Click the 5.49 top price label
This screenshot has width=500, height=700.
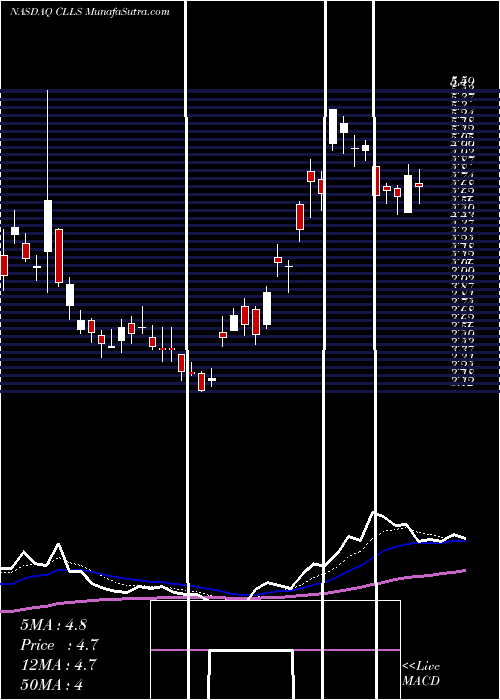(x=462, y=81)
